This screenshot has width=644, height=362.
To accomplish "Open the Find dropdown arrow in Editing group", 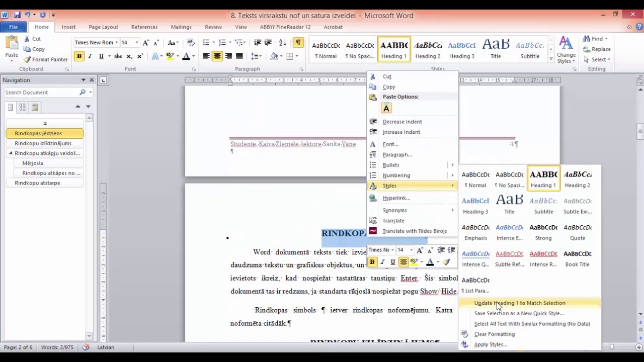I will point(606,39).
